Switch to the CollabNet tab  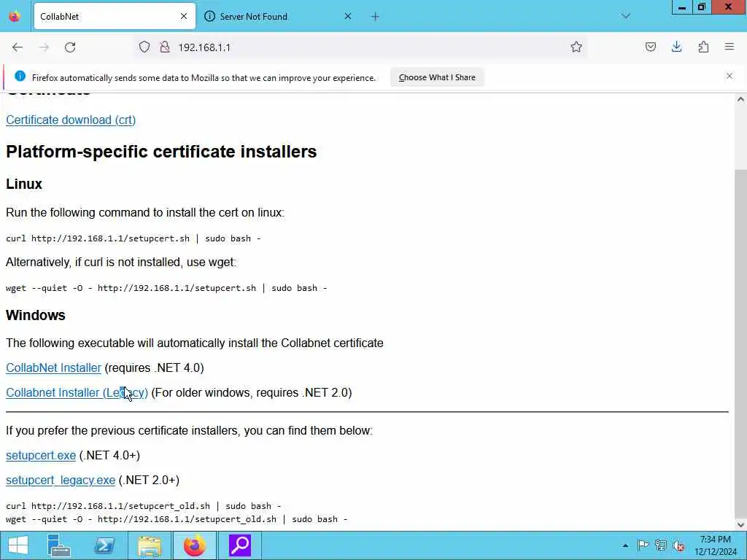point(115,16)
